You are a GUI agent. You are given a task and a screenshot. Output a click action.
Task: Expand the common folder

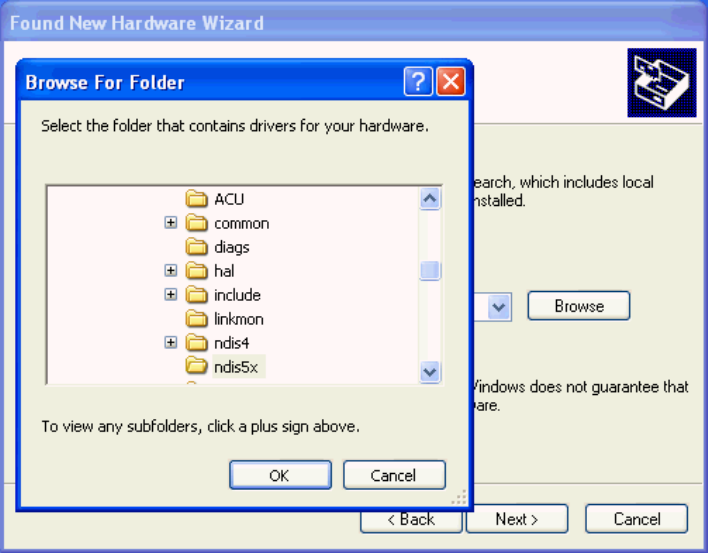click(x=170, y=223)
